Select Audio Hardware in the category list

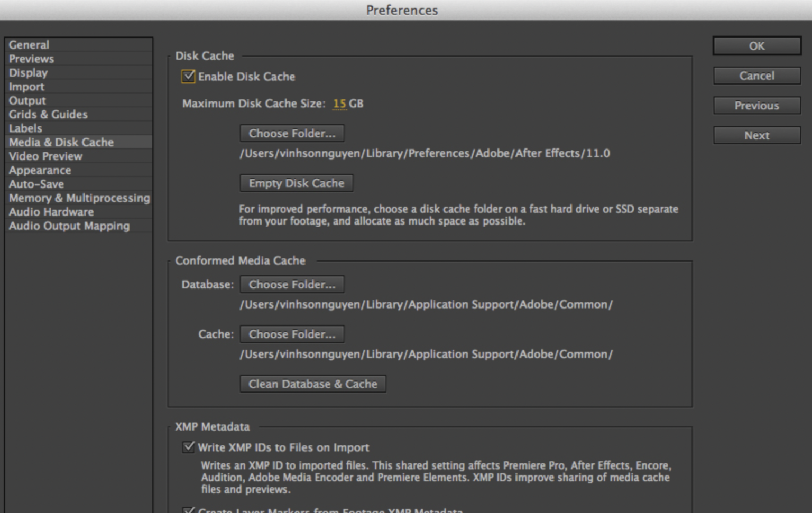(x=51, y=212)
